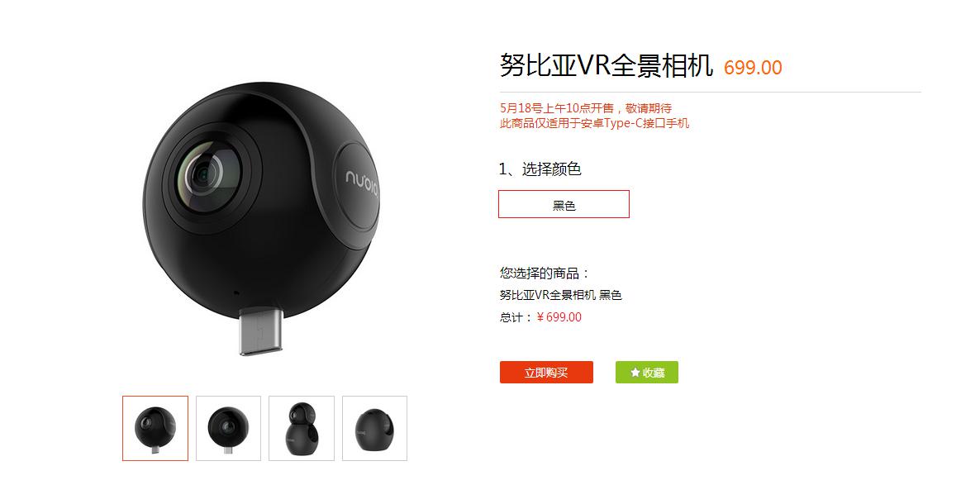Show the second thumbnail front lens view
The image size is (980, 504).
point(228,428)
